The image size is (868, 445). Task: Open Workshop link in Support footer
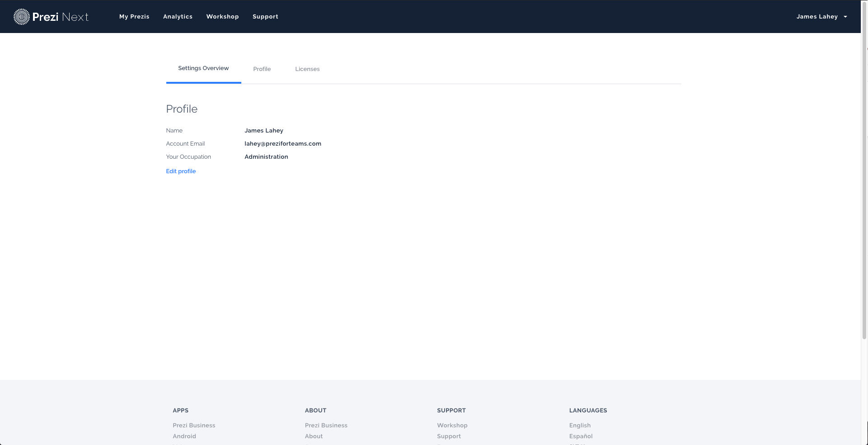pyautogui.click(x=452, y=426)
